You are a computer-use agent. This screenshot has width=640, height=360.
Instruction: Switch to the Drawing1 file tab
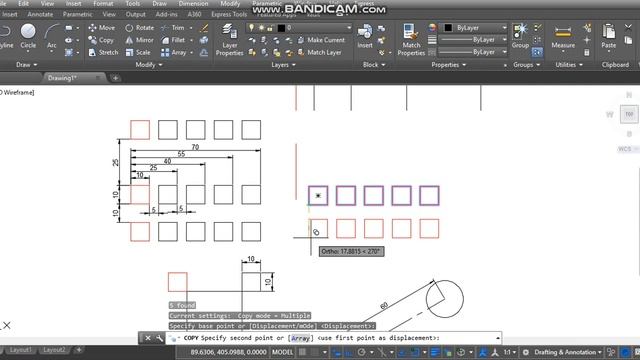tap(73, 78)
